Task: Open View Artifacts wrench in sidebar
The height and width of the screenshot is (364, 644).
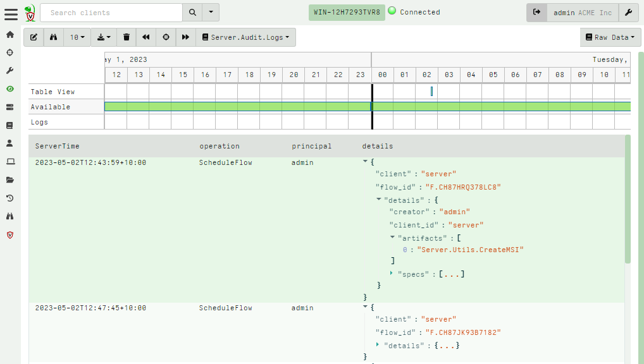Action: [10, 71]
